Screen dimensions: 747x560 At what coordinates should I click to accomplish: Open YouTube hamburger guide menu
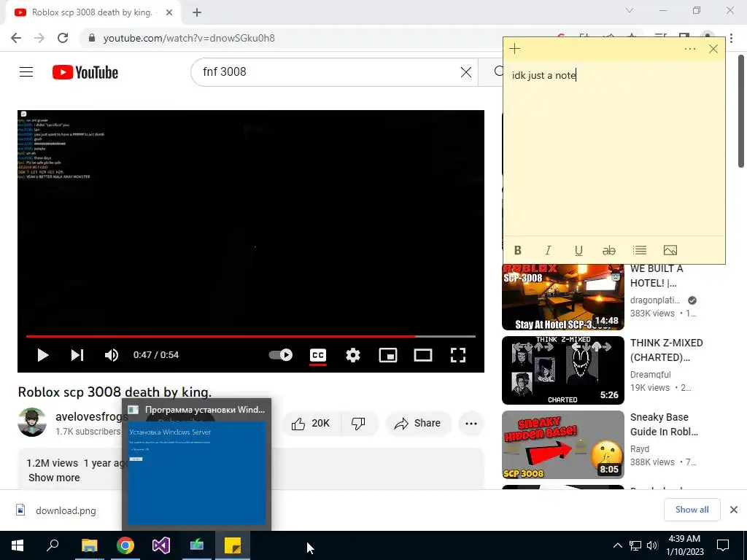click(26, 72)
